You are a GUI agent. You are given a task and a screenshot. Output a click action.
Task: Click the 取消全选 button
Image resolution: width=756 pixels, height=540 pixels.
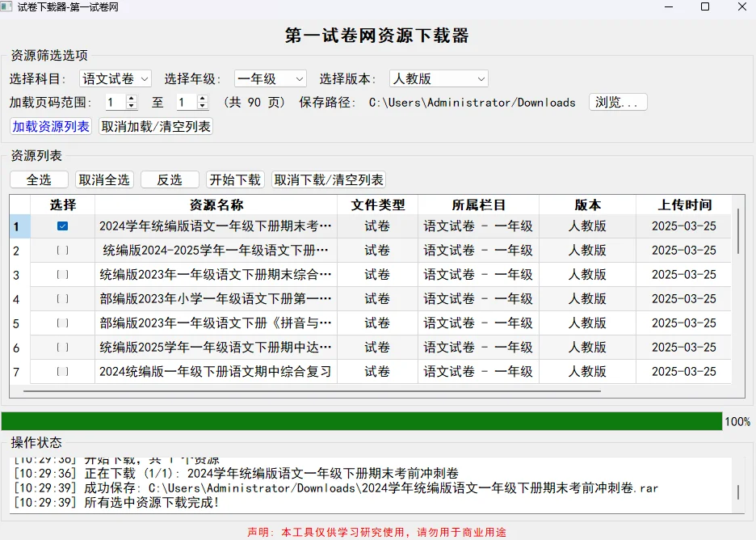point(104,180)
